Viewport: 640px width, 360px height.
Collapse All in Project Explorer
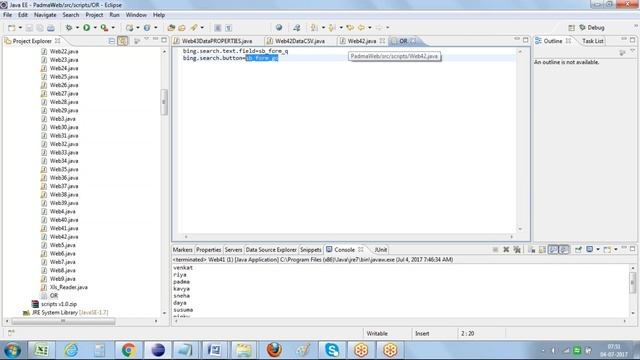point(112,41)
